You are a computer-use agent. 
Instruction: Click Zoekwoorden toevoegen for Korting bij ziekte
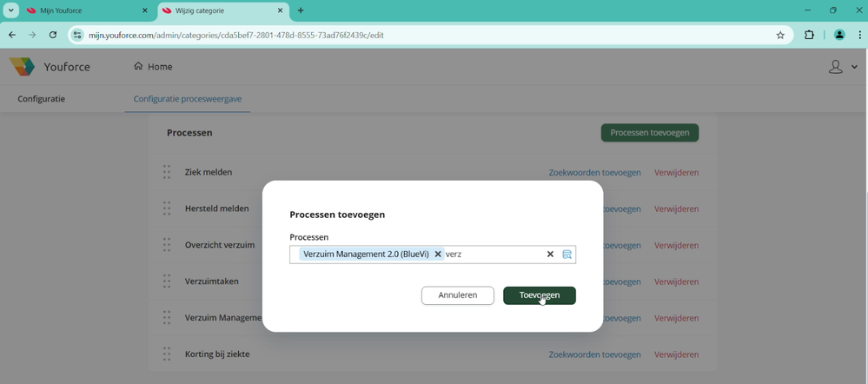pos(594,354)
